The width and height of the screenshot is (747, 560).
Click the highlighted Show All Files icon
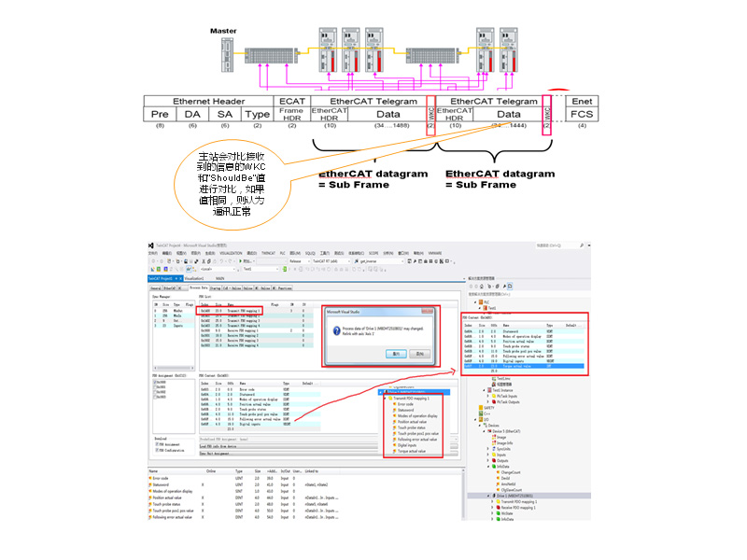pos(510,287)
